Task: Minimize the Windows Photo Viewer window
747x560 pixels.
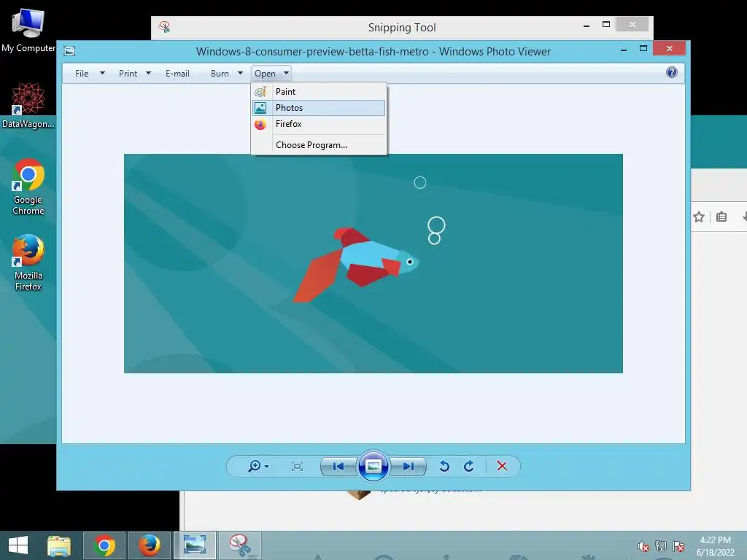Action: 624,49
